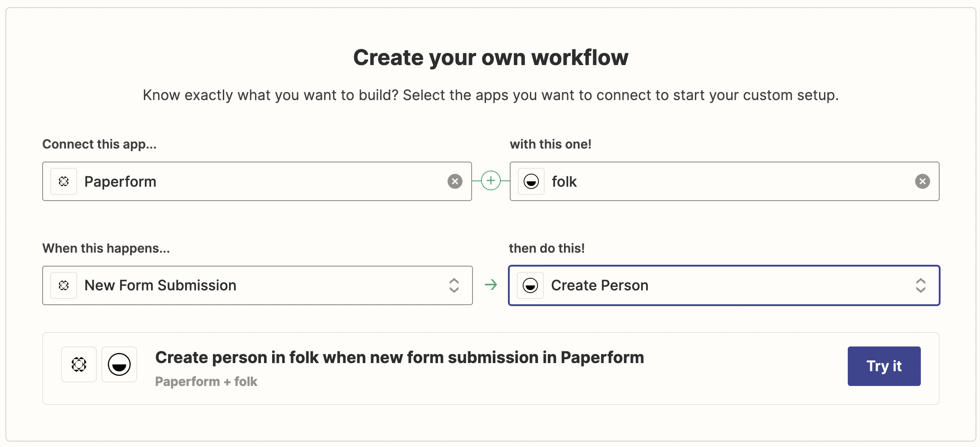This screenshot has width=980, height=447.
Task: Click the 'Paperform + folk' subtitle
Action: pyautogui.click(x=206, y=381)
